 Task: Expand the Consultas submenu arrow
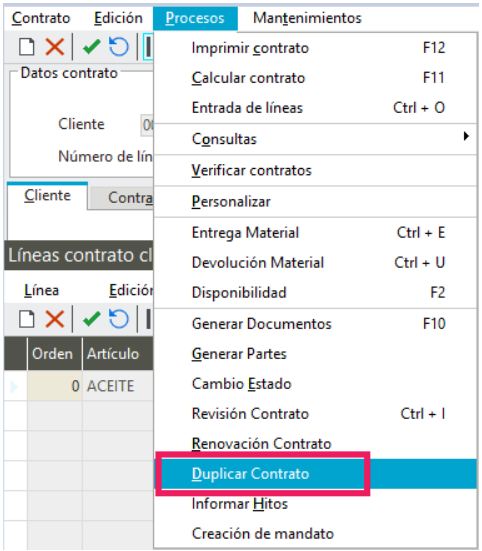[x=466, y=136]
